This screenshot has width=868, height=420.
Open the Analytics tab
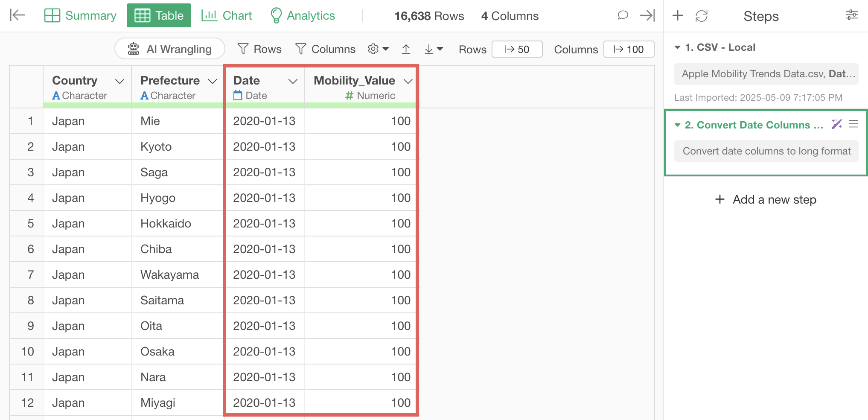point(303,16)
